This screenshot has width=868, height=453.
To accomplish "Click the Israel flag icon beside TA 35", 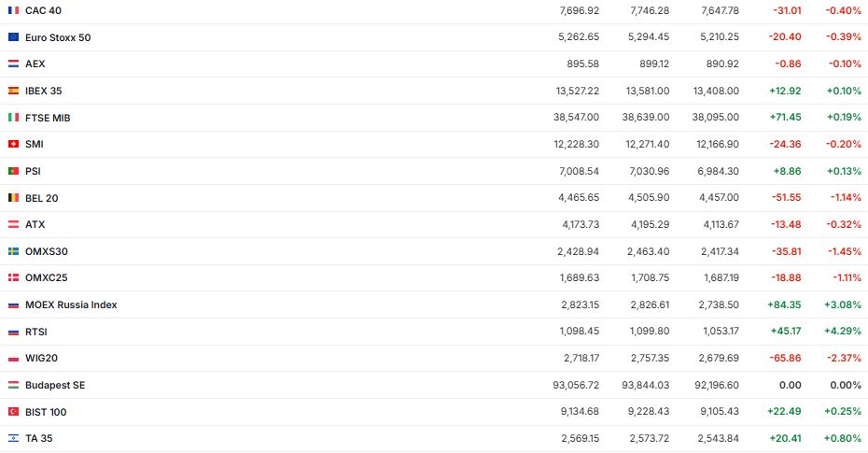I will [13, 438].
